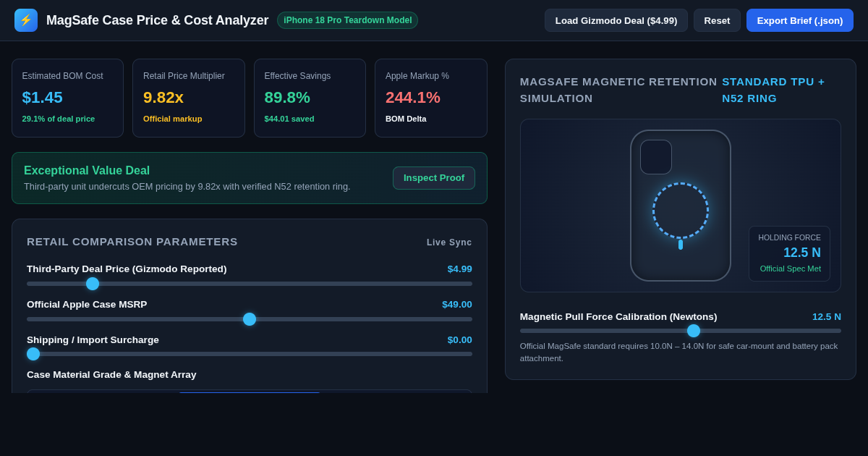Load the Gizmodo Deal ($4.99) preset

point(616,20)
